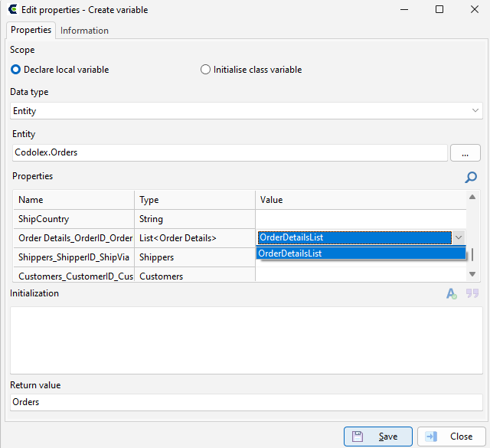
Task: Click the Codolex.Orders entity field
Action: point(230,152)
